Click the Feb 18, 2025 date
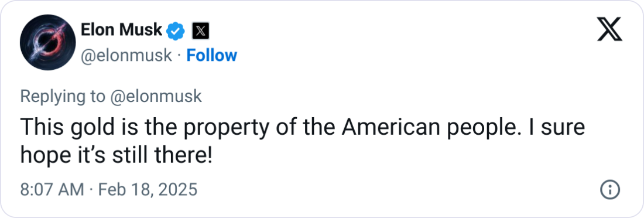 point(148,190)
